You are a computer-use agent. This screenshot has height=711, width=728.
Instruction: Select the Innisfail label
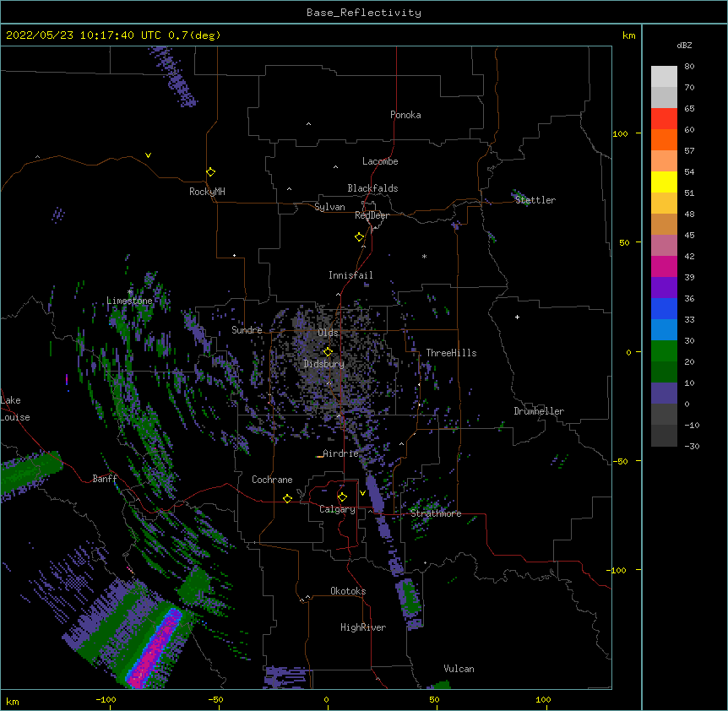350,275
